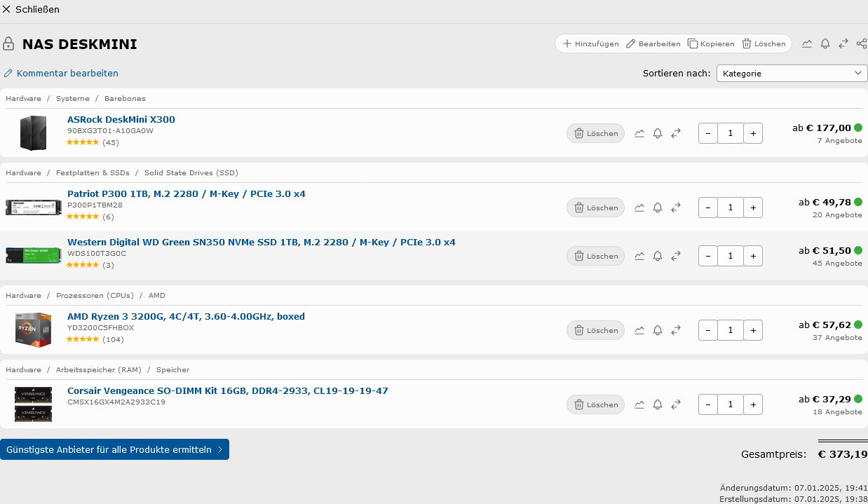Screen dimensions: 868x504
Task: Click swap arrows icon for Patriot P300
Action: pyautogui.click(x=676, y=207)
